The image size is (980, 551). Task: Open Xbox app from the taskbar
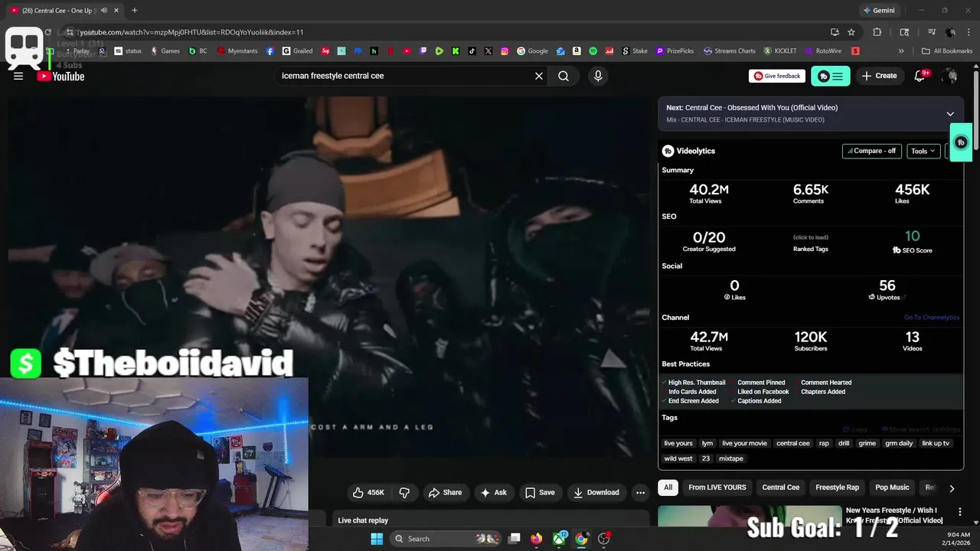[x=560, y=539]
